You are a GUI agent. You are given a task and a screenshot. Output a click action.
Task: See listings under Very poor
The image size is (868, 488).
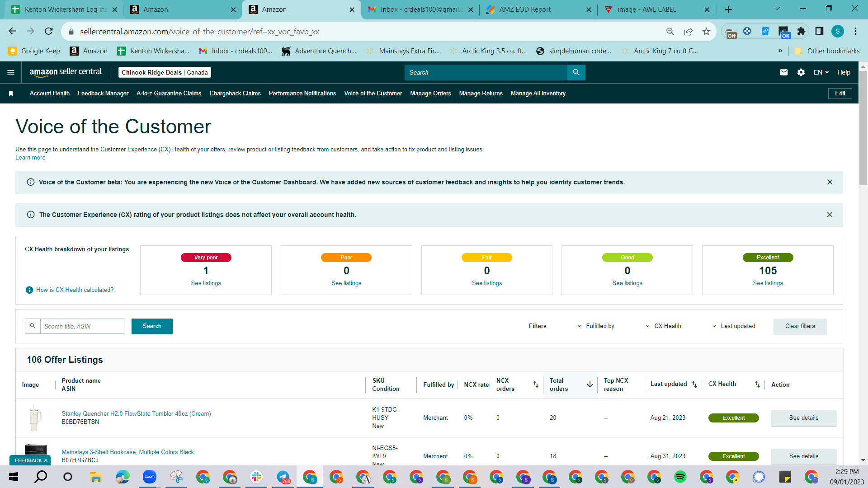(206, 283)
